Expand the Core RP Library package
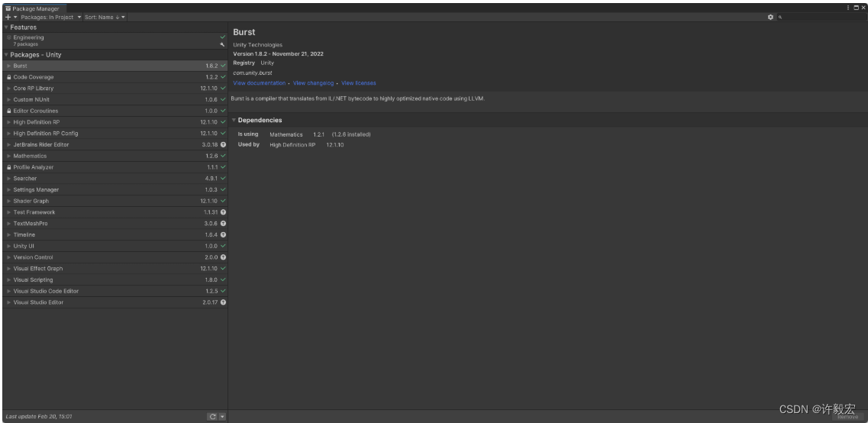Viewport: 868px width, 423px height. pyautogui.click(x=9, y=89)
